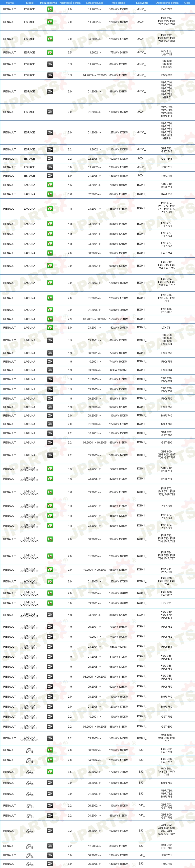Click date cell 03.2001 -> 08.2007

click(x=95, y=319)
